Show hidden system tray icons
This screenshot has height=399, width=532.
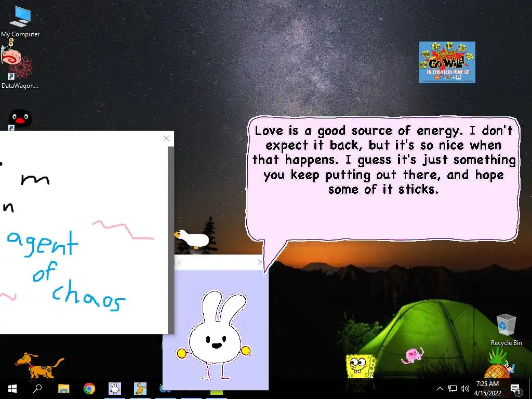click(440, 389)
